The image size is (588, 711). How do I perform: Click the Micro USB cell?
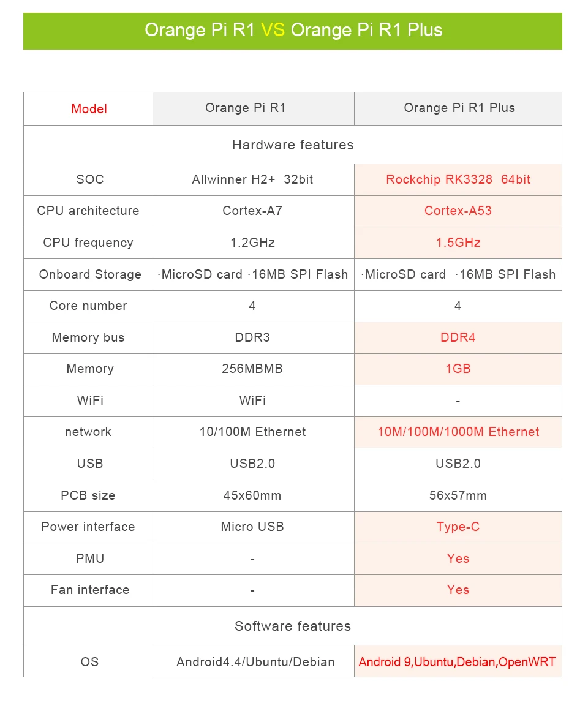click(252, 527)
